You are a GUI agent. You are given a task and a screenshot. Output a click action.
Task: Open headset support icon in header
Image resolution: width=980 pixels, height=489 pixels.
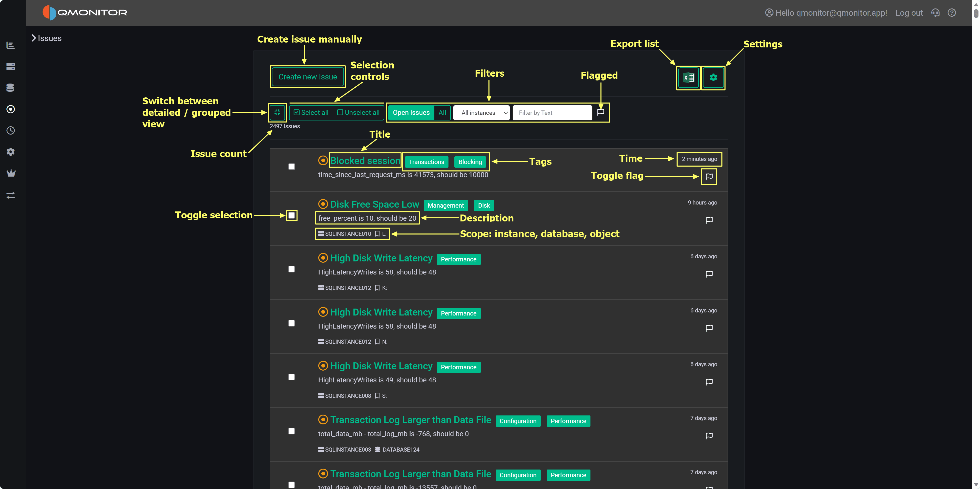935,13
